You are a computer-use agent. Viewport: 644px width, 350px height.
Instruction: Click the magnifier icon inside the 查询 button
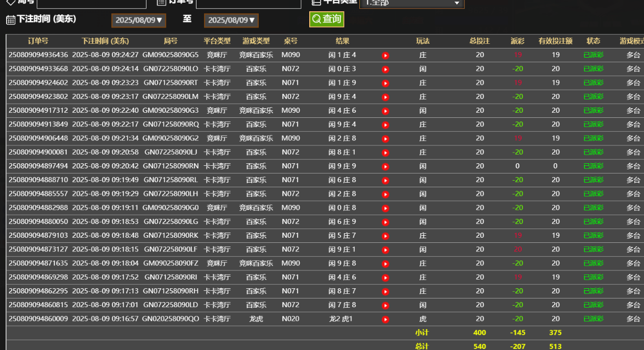316,19
